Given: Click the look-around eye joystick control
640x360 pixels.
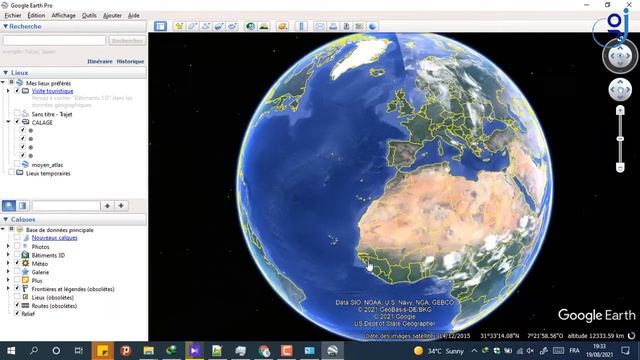Looking at the screenshot, I should pos(620,56).
